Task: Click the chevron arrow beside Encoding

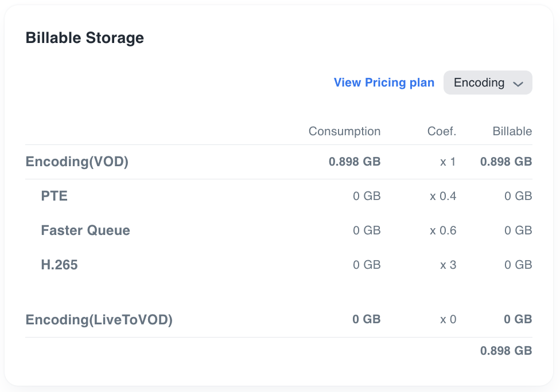Action: point(518,84)
